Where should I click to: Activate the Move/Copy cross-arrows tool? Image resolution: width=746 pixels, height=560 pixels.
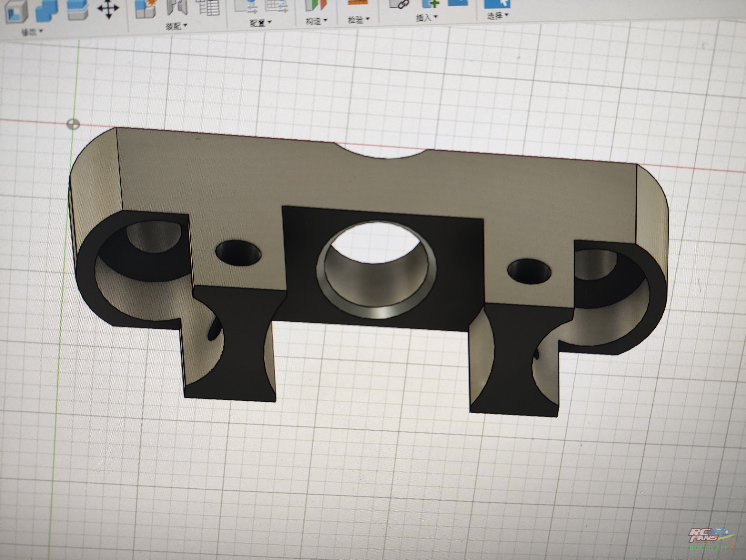click(108, 8)
